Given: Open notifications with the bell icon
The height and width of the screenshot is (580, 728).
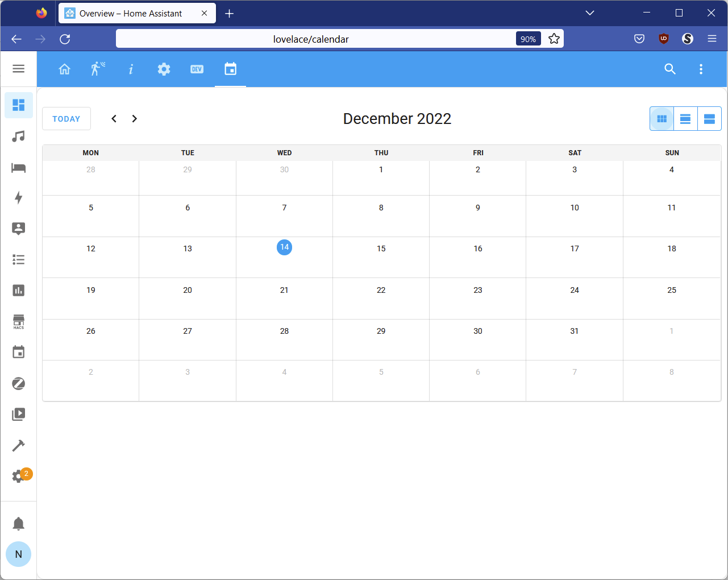Looking at the screenshot, I should pyautogui.click(x=18, y=523).
